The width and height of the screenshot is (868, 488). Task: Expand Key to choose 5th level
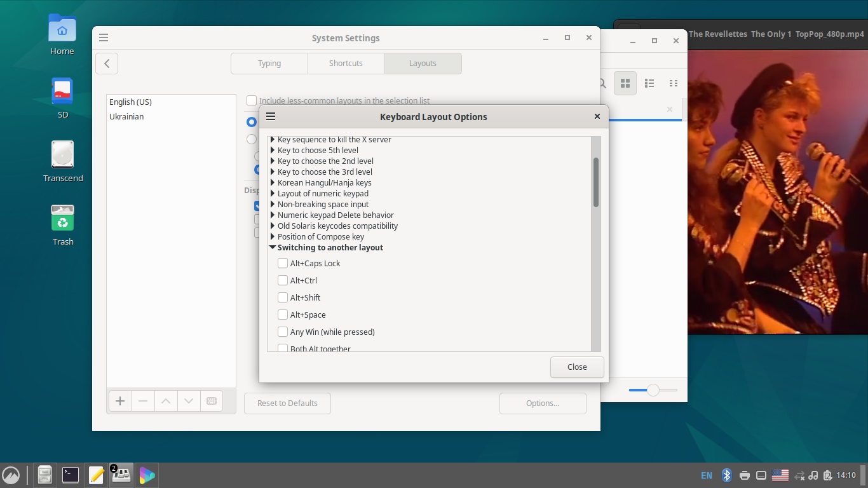coord(273,150)
